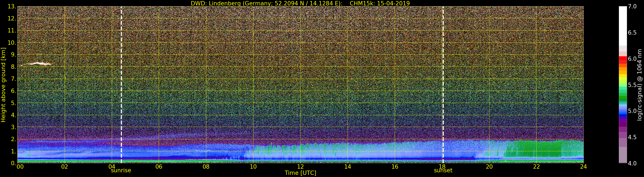The width and height of the screenshot is (644, 177).
Task: Click the height axis tick label '8.'
Action: click(x=13, y=67)
